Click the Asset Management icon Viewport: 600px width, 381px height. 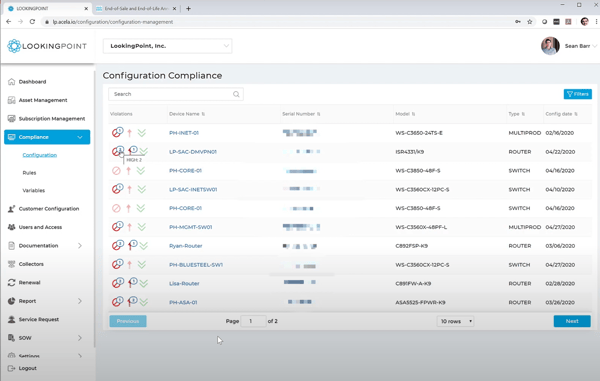click(x=11, y=100)
